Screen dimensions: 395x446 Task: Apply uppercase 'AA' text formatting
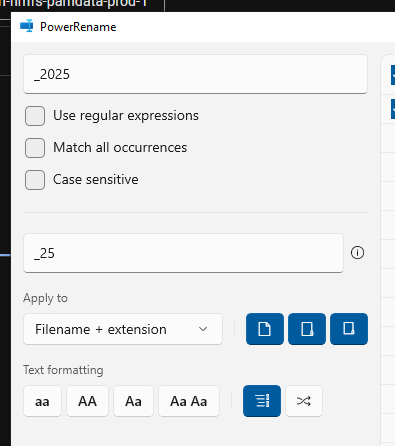(x=87, y=401)
